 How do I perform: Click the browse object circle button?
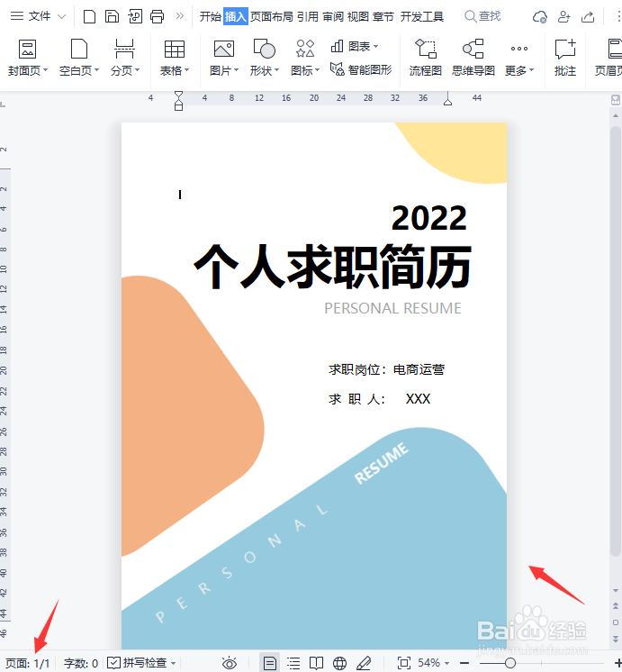tap(616, 622)
